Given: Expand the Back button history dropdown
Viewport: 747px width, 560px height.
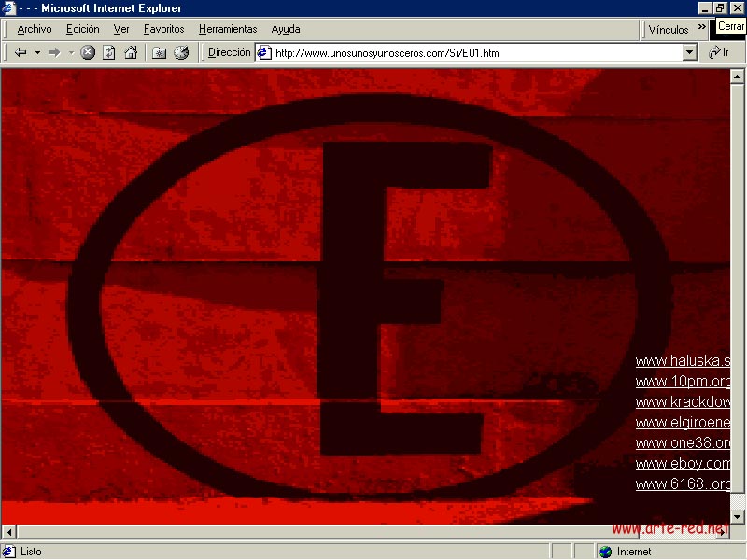Looking at the screenshot, I should tap(37, 53).
